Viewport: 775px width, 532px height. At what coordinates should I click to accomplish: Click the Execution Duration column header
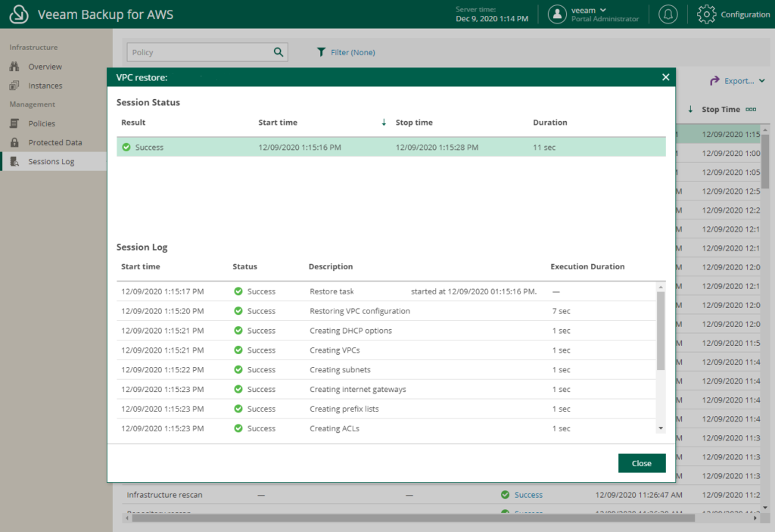(x=587, y=266)
